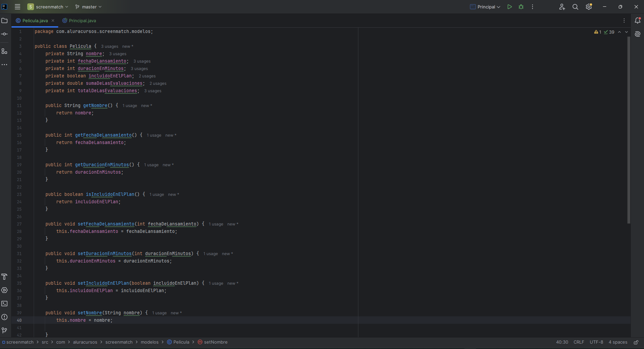This screenshot has height=349, width=644.
Task: Open the AI Assistant spiral icon
Action: [x=638, y=34]
